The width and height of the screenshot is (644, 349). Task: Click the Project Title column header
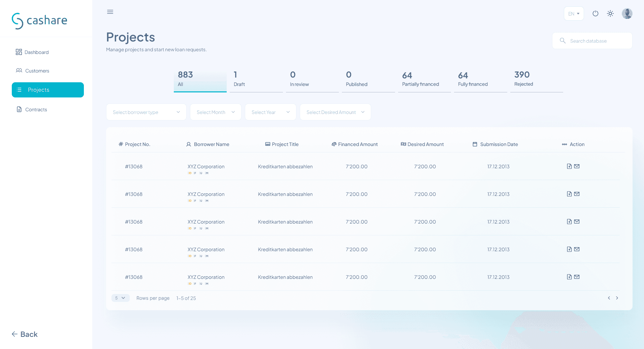[282, 144]
